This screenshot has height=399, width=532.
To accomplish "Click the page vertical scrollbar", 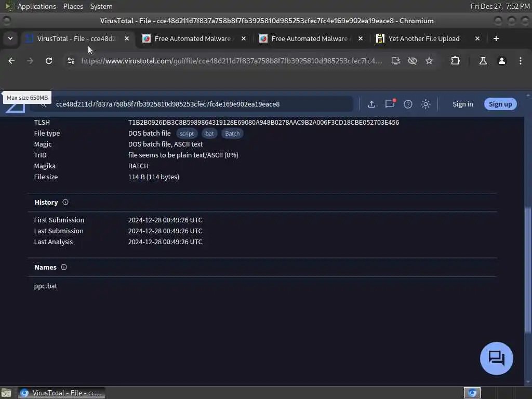I will pos(528,270).
